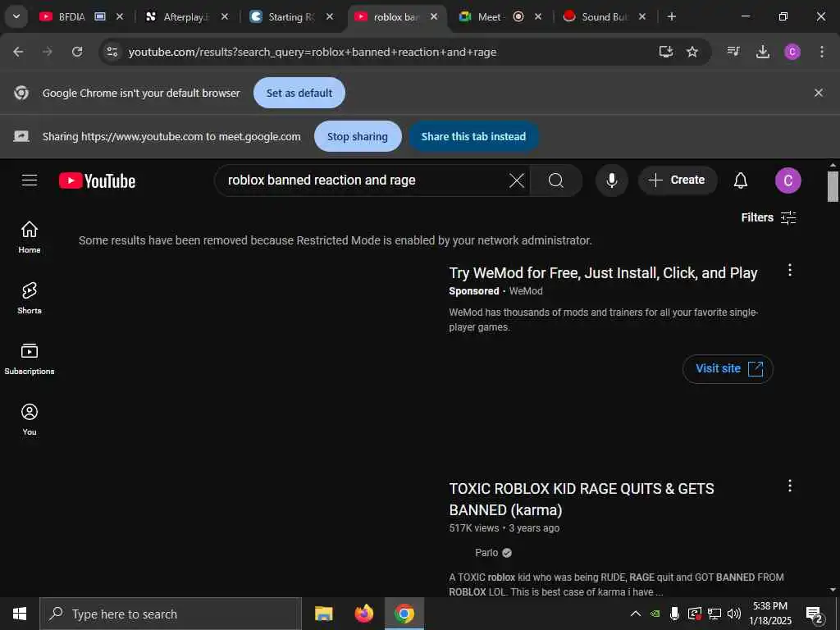The image size is (840, 630).
Task: Switch to the Meet tab
Action: [x=489, y=17]
